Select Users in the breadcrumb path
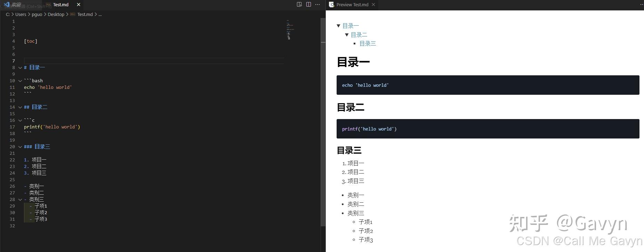The height and width of the screenshot is (252, 644). click(x=21, y=14)
